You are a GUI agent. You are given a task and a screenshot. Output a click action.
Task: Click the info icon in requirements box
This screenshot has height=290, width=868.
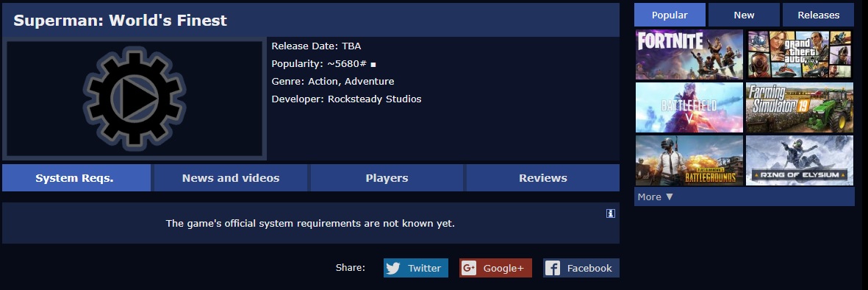coord(611,213)
